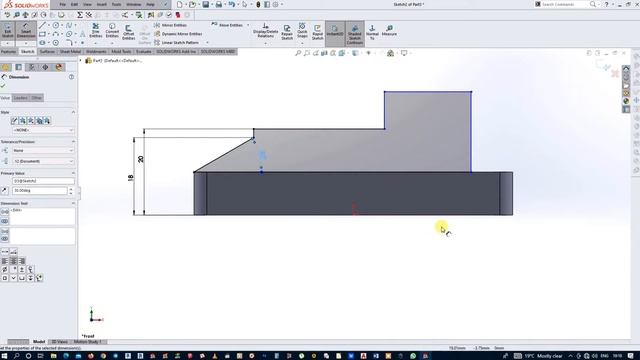Open the Leaders tab in Dimension panel
This screenshot has width=640, height=360.
coord(20,98)
